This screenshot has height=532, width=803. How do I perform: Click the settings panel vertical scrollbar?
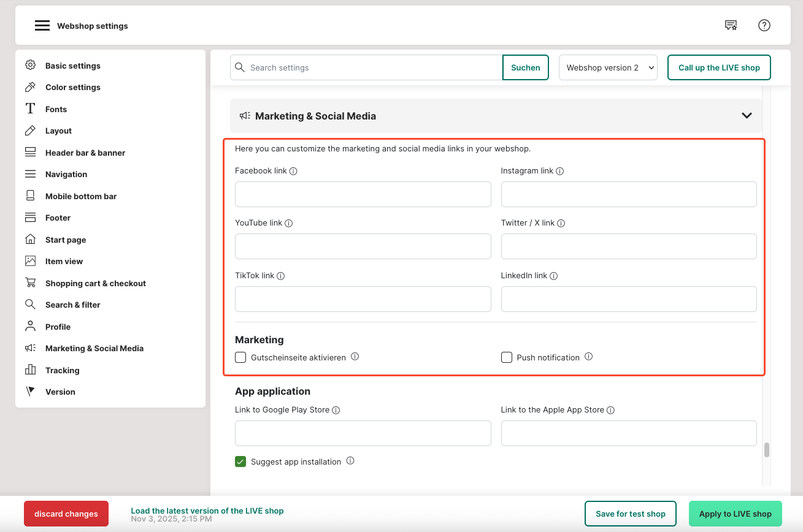pyautogui.click(x=767, y=450)
